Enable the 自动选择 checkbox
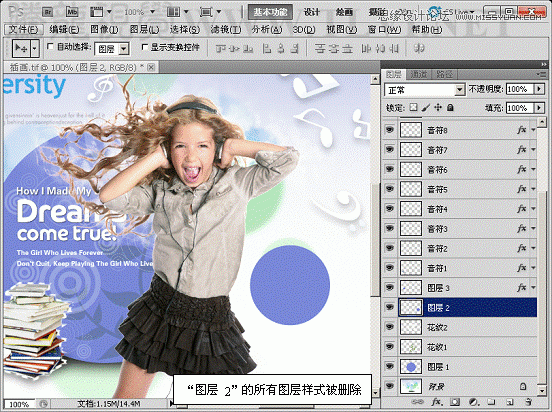 (x=50, y=46)
